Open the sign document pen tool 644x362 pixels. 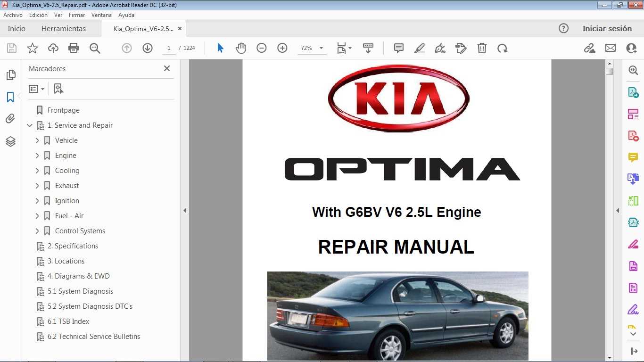pos(440,48)
